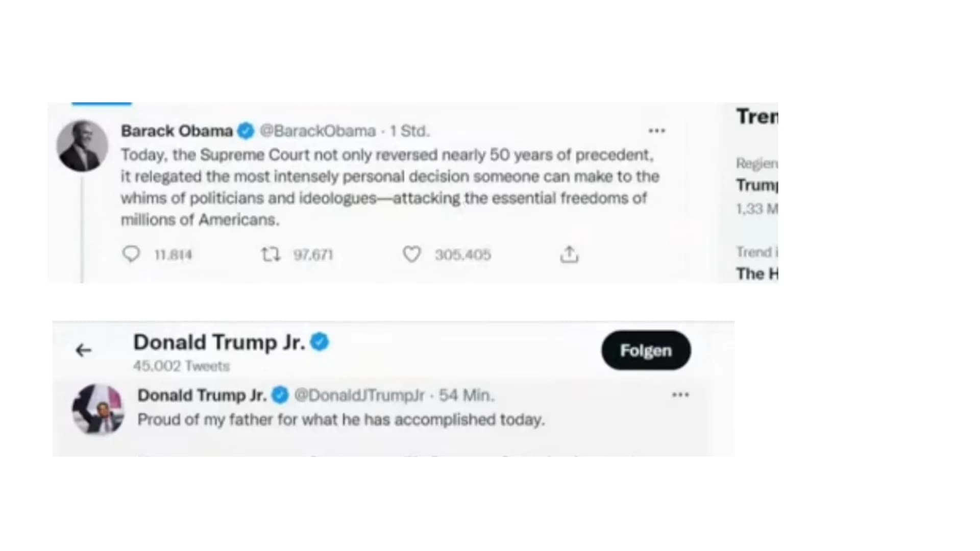Screen dimensions: 980x551
Task: Open the @DonaldJTrumpJr handle link
Action: (x=359, y=395)
